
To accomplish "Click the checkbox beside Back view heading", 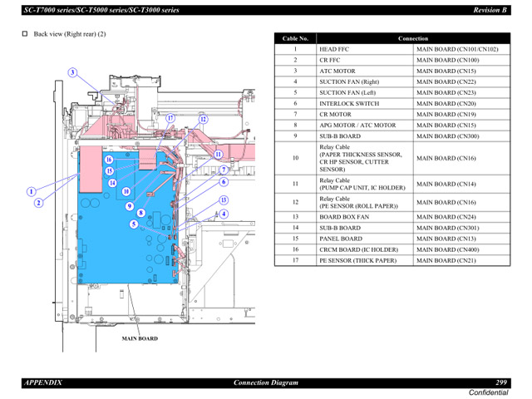I will (x=24, y=34).
